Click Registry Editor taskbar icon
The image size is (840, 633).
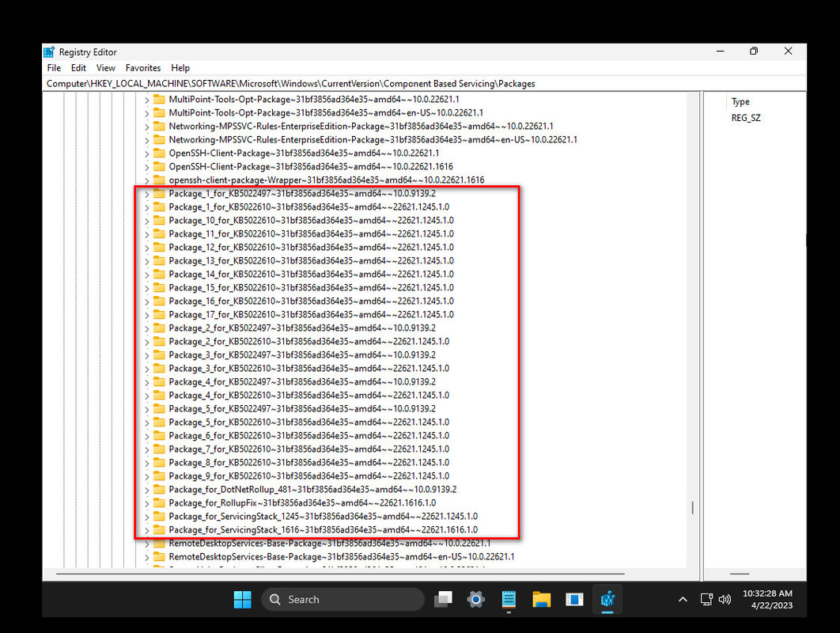(607, 599)
